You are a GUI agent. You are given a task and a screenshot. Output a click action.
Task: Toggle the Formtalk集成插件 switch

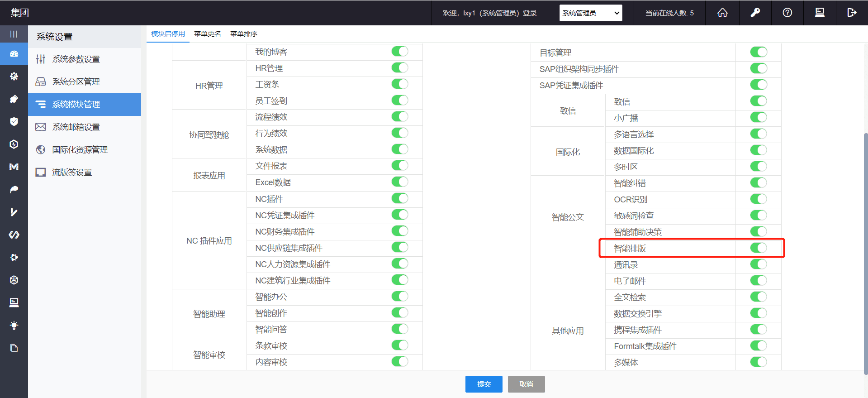[759, 346]
